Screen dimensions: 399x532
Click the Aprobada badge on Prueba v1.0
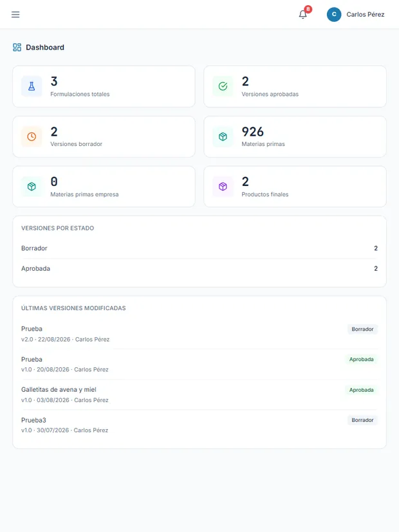coord(361,360)
